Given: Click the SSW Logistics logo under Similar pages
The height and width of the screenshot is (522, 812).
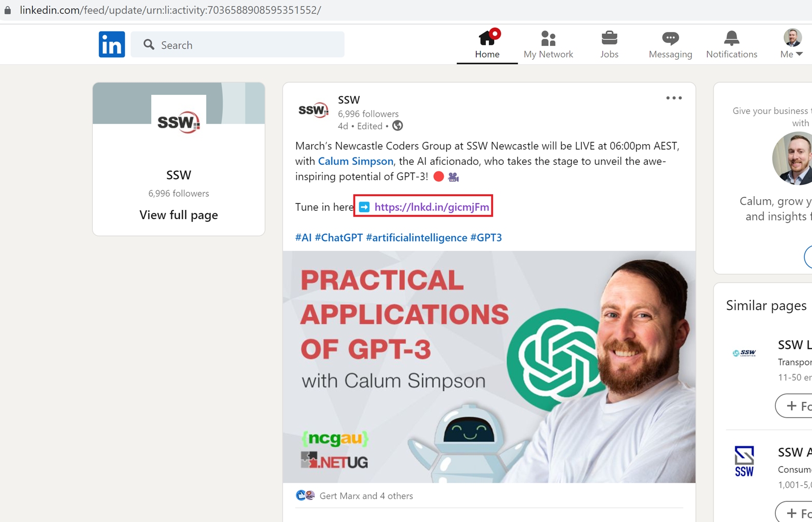Looking at the screenshot, I should 744,353.
